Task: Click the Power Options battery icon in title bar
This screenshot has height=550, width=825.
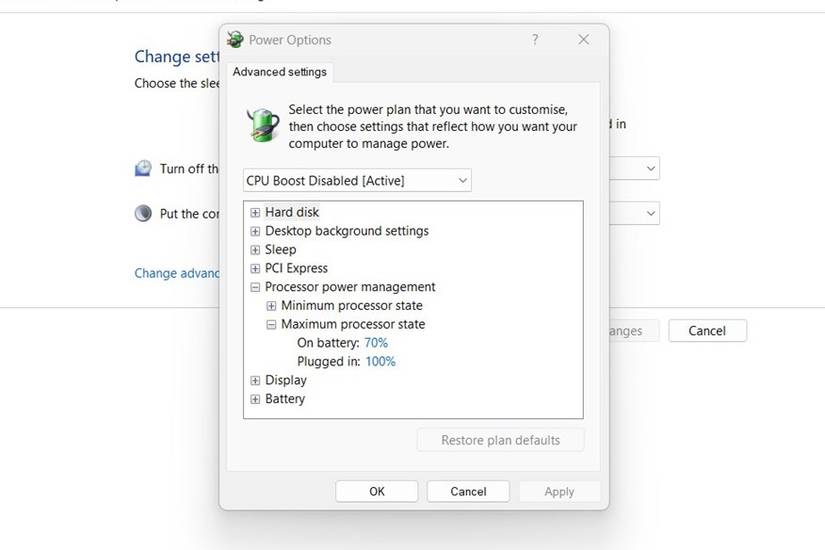Action: coord(235,39)
